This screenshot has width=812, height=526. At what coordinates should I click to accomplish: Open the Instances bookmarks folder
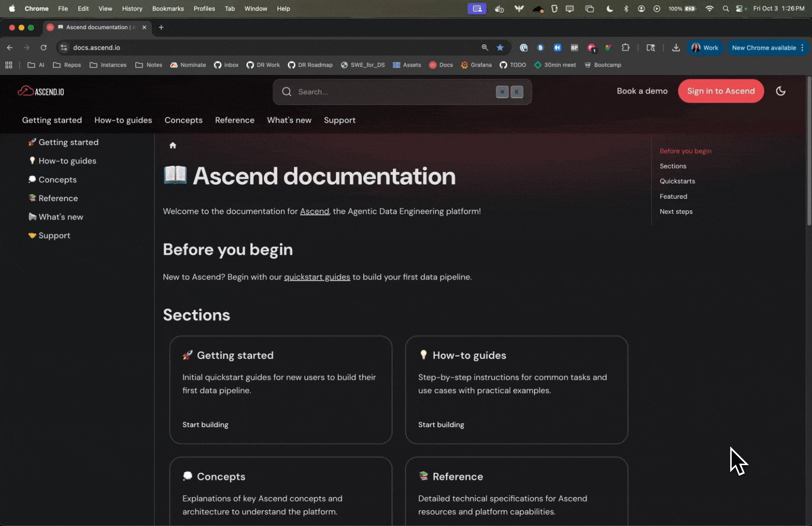click(x=108, y=65)
